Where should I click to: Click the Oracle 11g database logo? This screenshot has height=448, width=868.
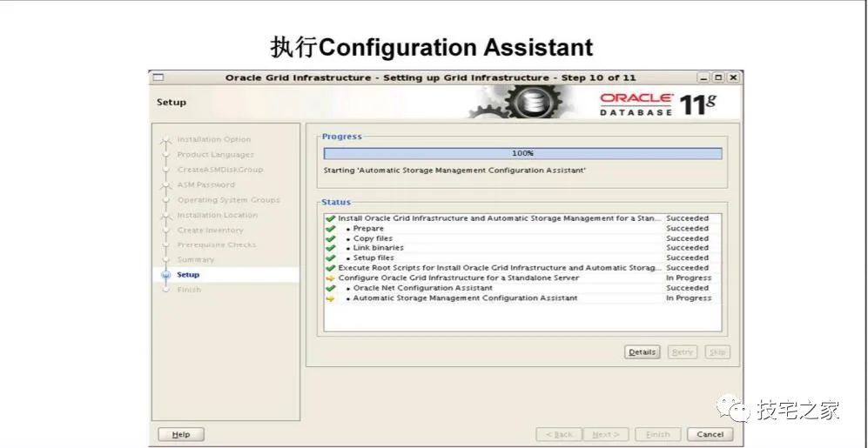pyautogui.click(x=657, y=104)
